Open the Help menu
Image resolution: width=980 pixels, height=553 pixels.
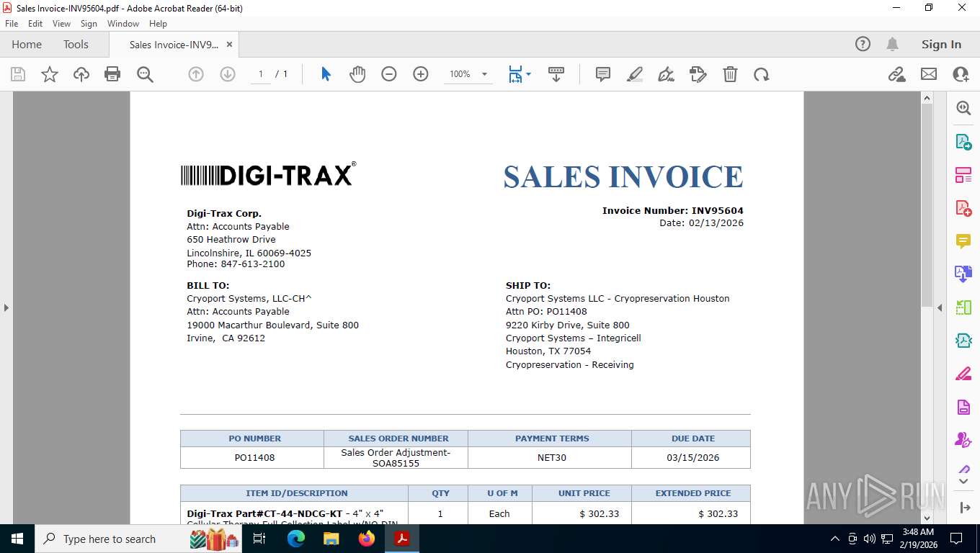point(158,24)
